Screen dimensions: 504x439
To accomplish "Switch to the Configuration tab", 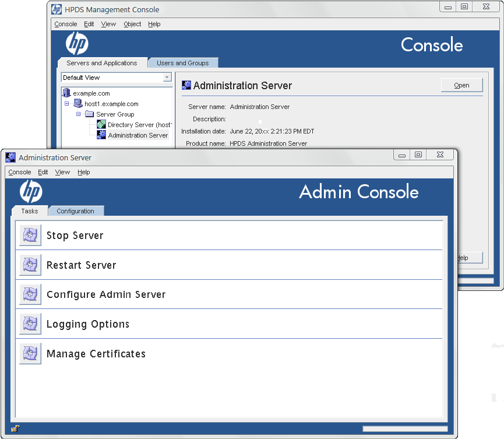I will point(76,211).
